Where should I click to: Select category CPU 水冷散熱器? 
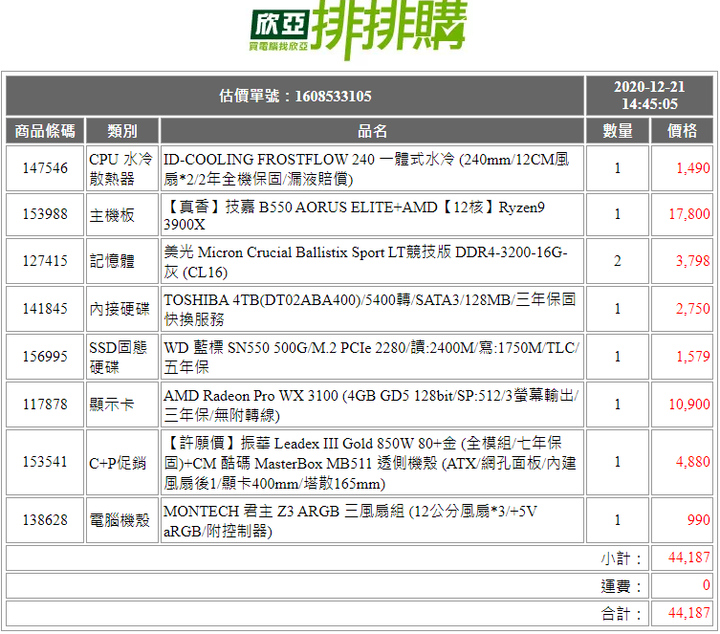click(122, 168)
